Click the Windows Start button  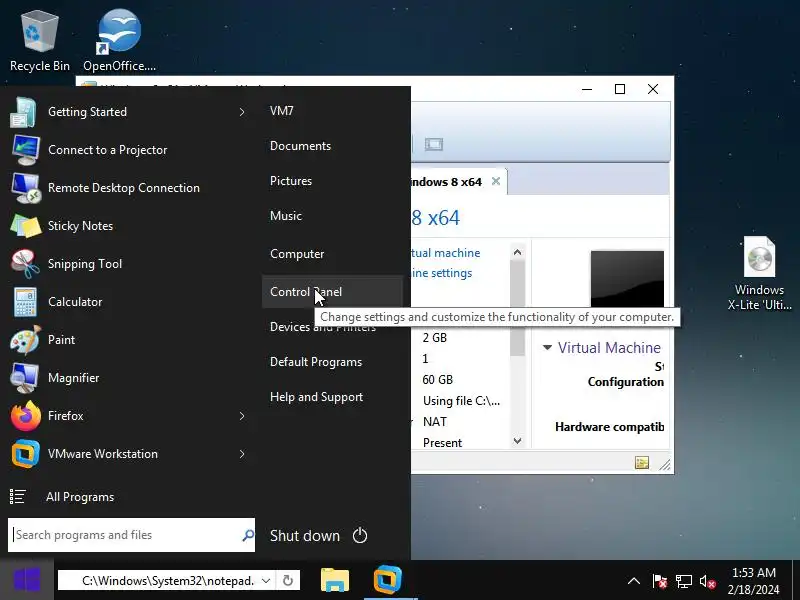[x=27, y=580]
